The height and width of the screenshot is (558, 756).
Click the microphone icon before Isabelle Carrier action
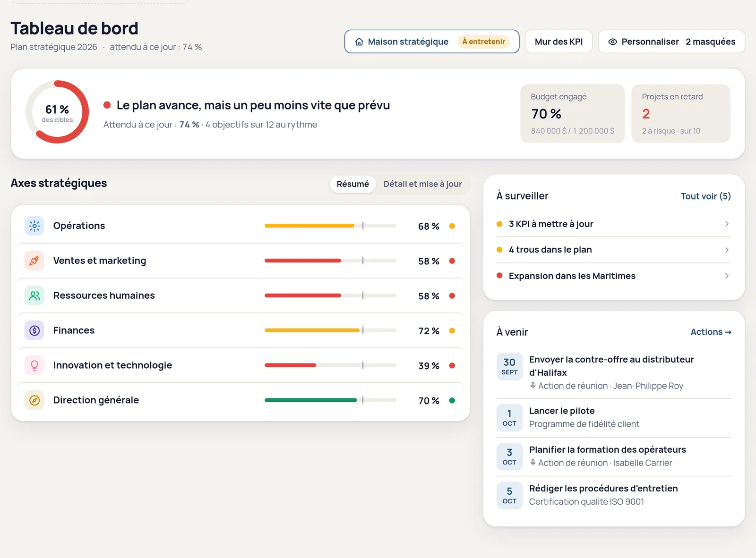533,463
